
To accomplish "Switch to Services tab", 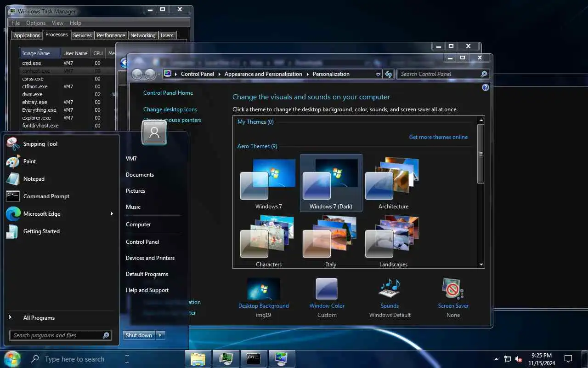I will [x=82, y=35].
